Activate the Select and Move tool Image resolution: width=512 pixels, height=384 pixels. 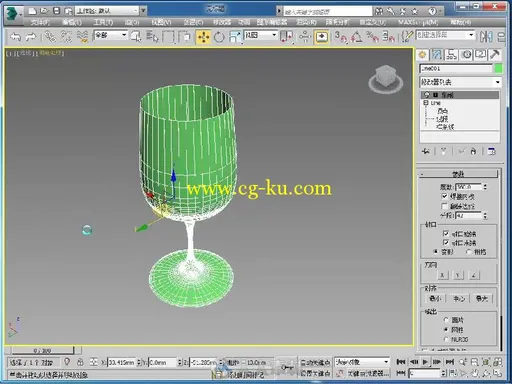(203, 37)
